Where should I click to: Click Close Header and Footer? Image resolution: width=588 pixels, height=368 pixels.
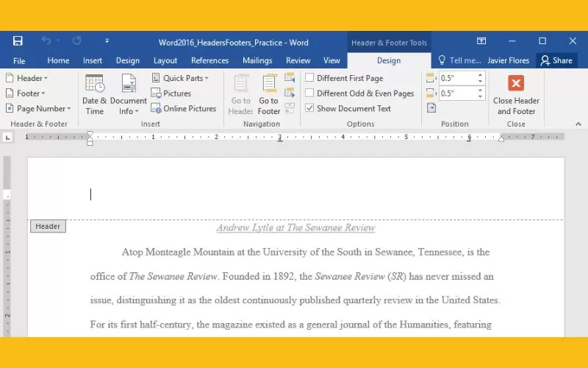coord(516,95)
